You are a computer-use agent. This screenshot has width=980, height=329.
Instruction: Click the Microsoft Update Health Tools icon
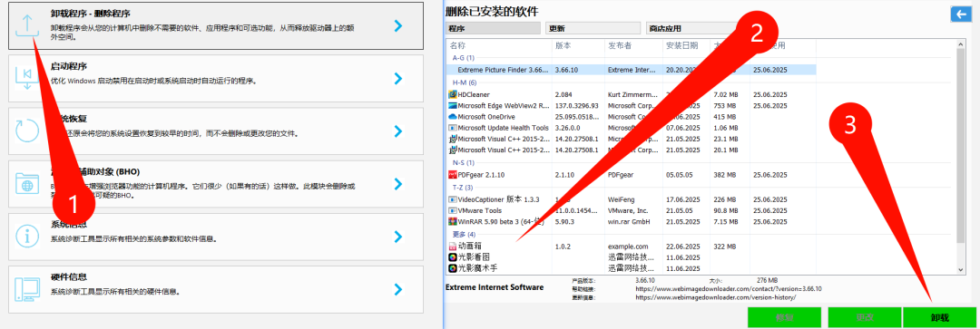pyautogui.click(x=453, y=128)
